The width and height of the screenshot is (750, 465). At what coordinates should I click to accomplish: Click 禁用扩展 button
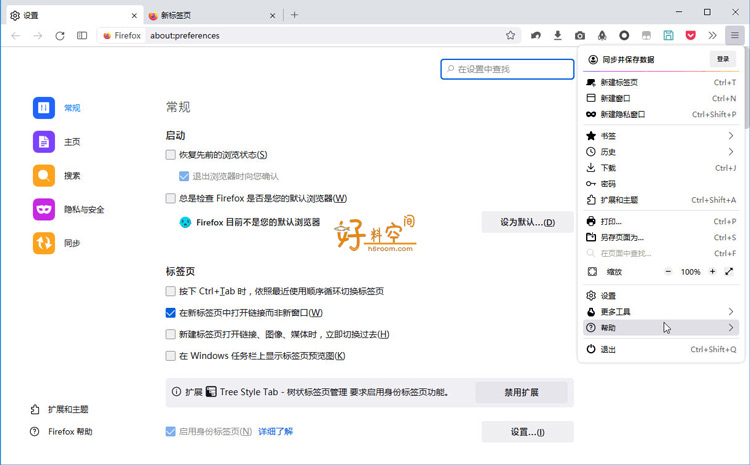pos(521,392)
